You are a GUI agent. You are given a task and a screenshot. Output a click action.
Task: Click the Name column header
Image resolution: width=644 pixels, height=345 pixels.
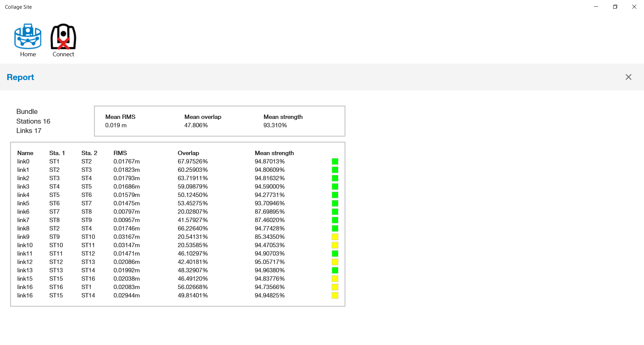(25, 153)
